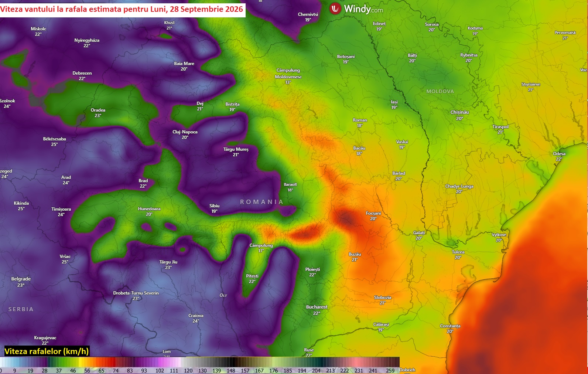
Task: Click the MOLDOVA country label
Action: click(440, 91)
